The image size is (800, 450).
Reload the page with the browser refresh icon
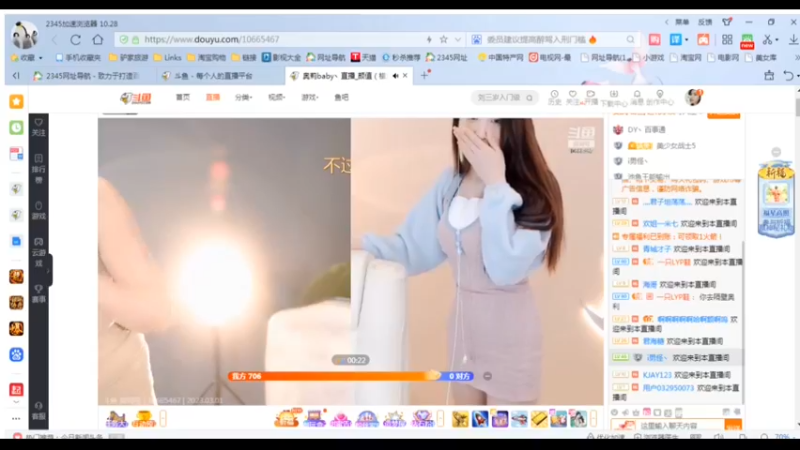point(76,39)
